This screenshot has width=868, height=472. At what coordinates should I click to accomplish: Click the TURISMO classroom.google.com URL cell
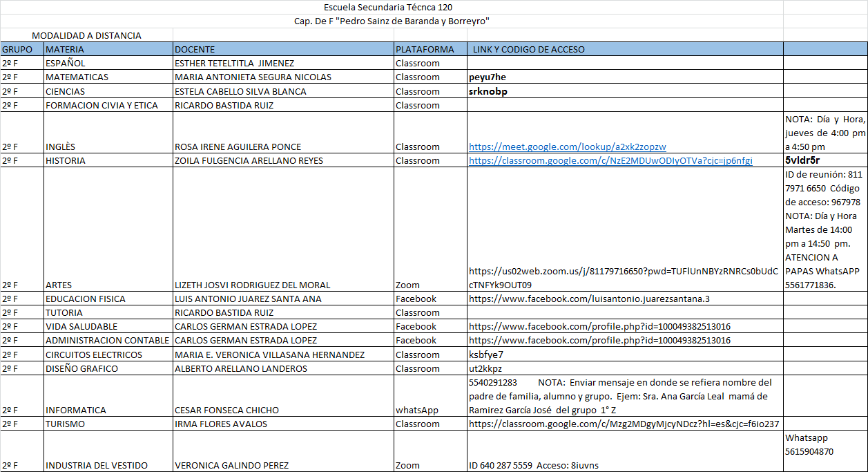click(625, 424)
